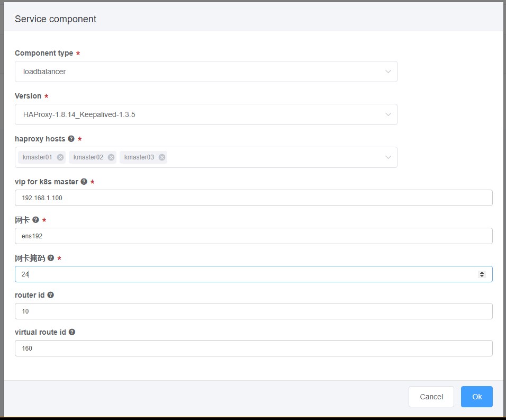Focus the vip for k8s master field
Viewport: 506px width, 420px height.
[254, 198]
